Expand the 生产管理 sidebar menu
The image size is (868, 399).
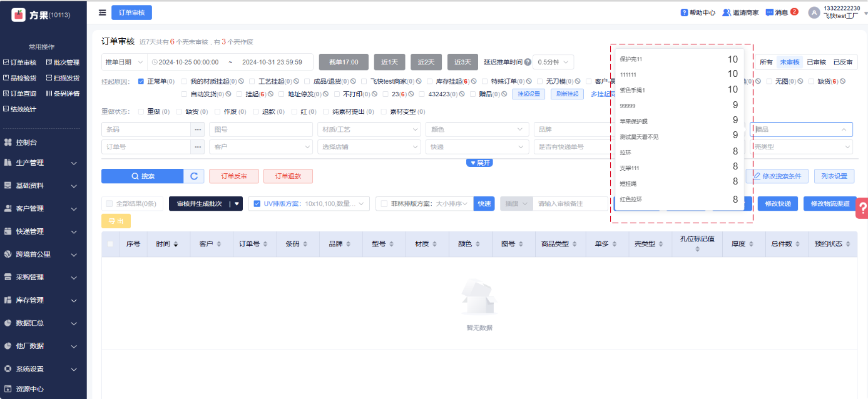(43, 163)
